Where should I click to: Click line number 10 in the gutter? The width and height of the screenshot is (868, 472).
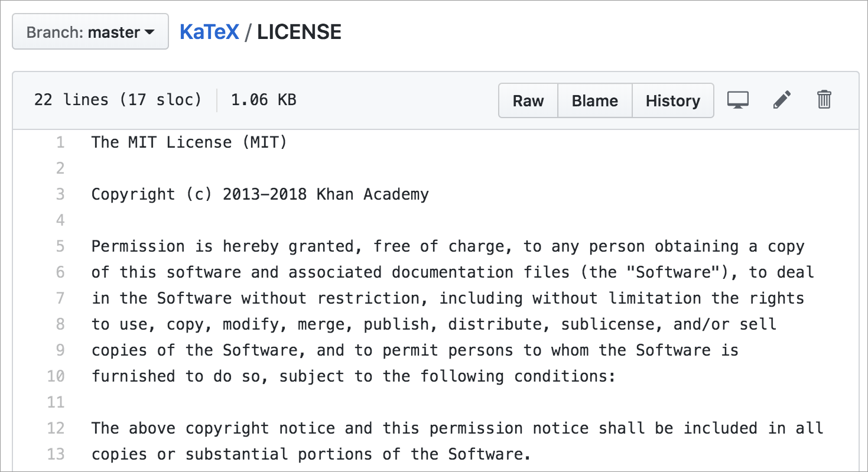56,376
